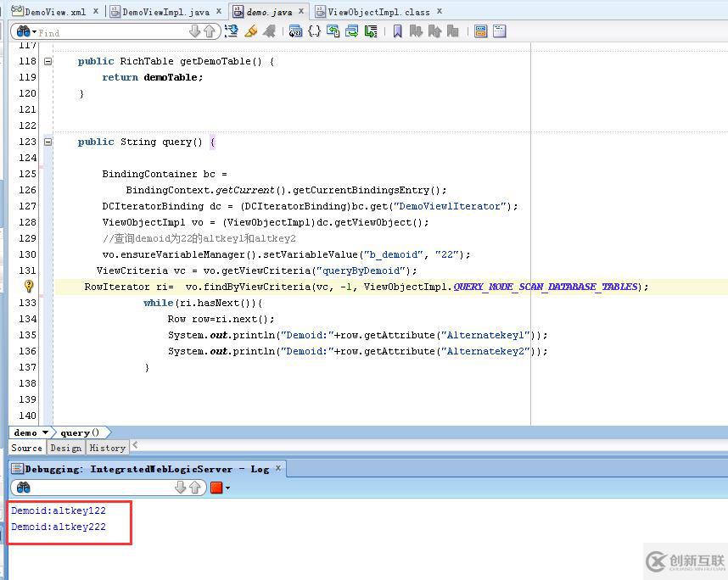The width and height of the screenshot is (728, 580).
Task: Click the "Alternatekey1" string literal
Action: click(485, 335)
